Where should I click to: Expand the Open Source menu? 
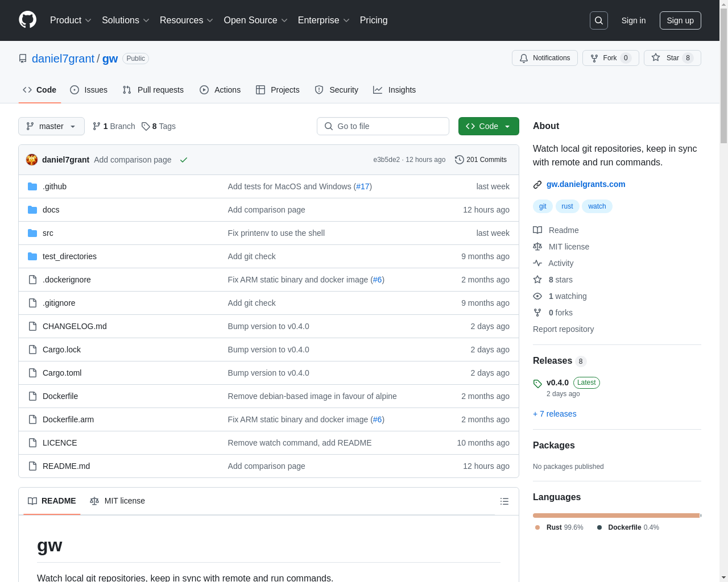click(256, 20)
